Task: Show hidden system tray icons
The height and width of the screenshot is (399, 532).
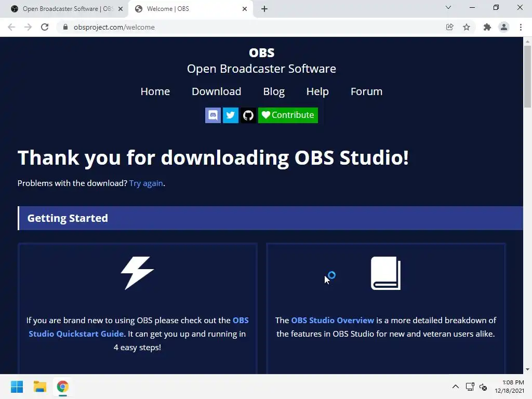Action: (x=456, y=387)
